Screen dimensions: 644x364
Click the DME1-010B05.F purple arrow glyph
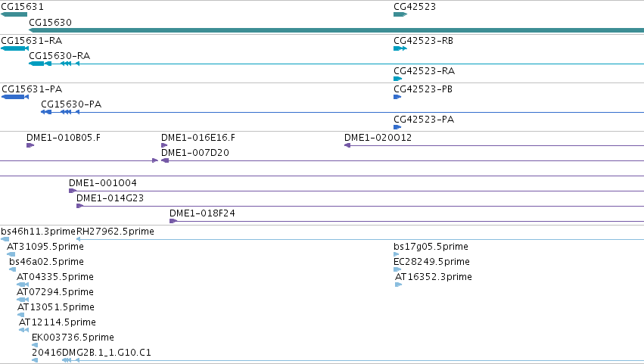coord(30,145)
